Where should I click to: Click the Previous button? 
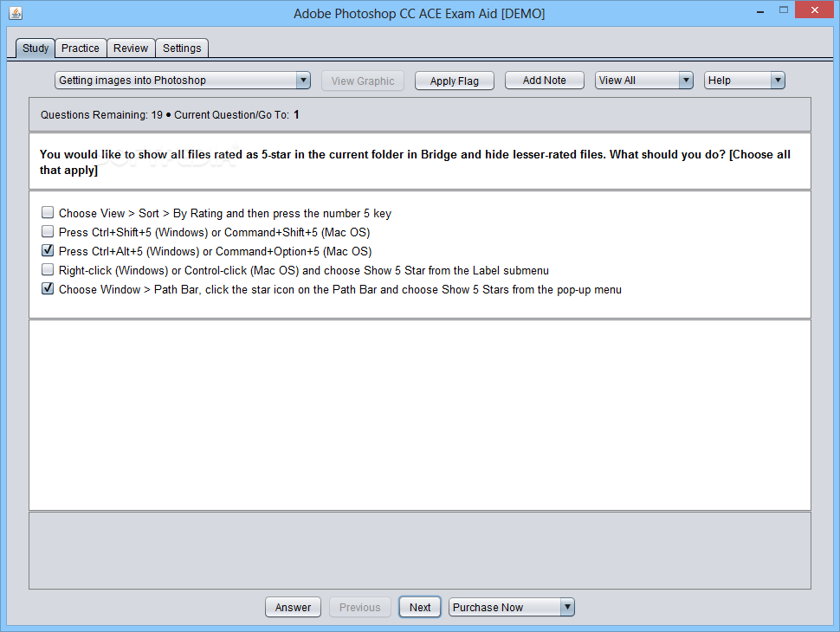tap(360, 608)
